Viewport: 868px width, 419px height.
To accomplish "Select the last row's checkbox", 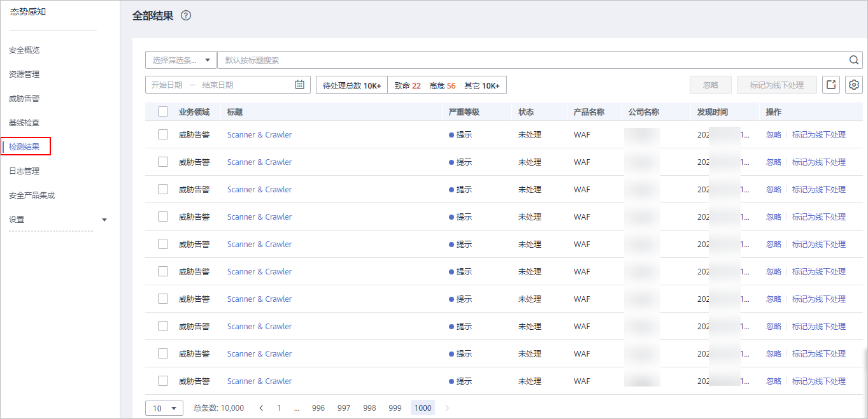I will [163, 381].
